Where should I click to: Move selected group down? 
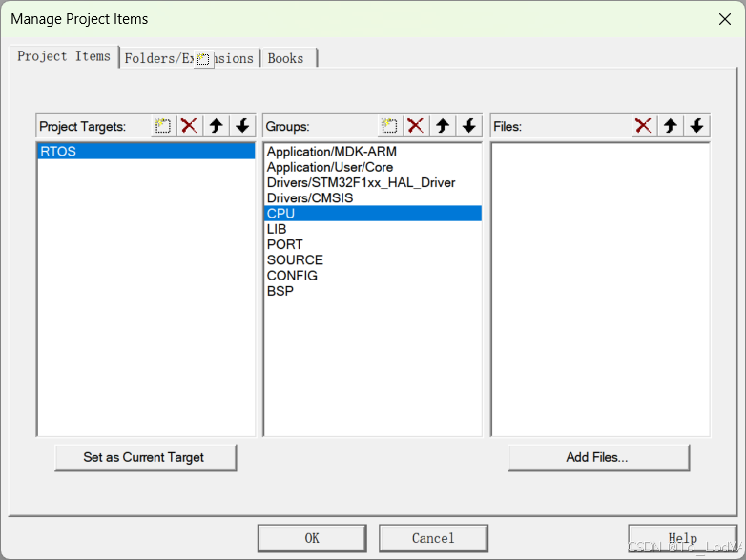click(469, 126)
